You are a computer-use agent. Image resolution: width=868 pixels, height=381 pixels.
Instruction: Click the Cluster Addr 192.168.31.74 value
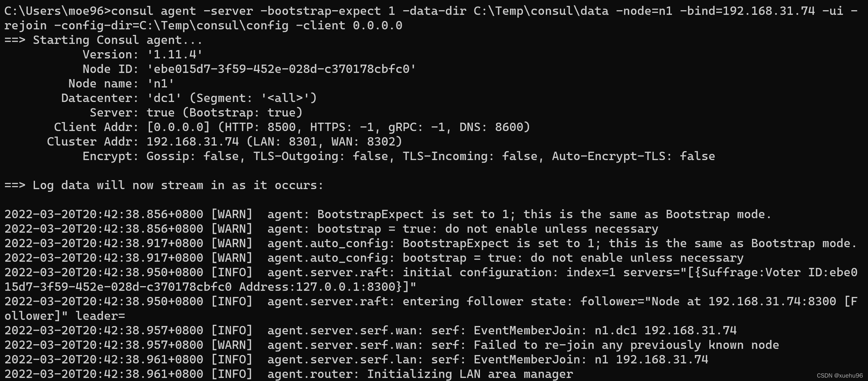click(x=192, y=141)
